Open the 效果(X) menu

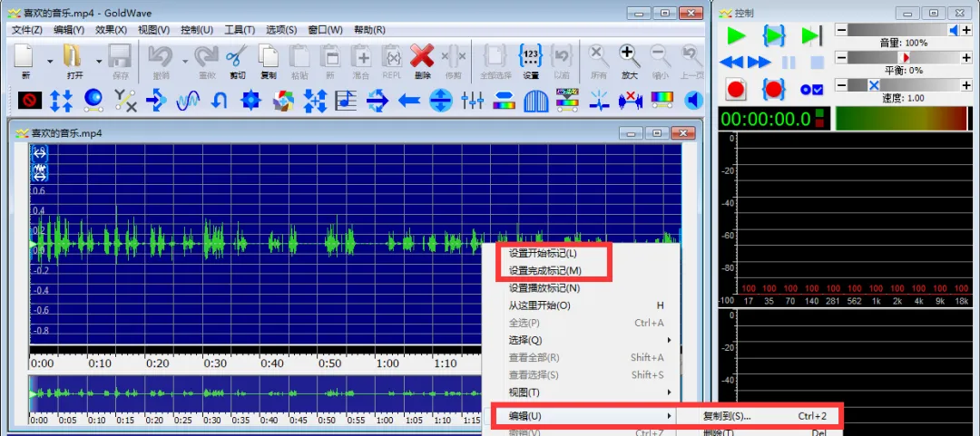(112, 30)
